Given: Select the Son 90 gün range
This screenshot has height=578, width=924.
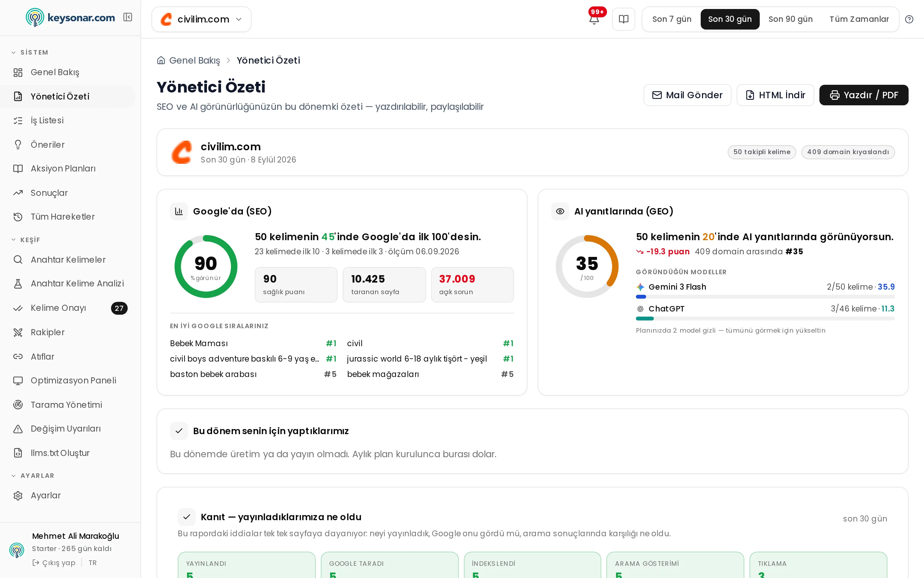Looking at the screenshot, I should [790, 19].
